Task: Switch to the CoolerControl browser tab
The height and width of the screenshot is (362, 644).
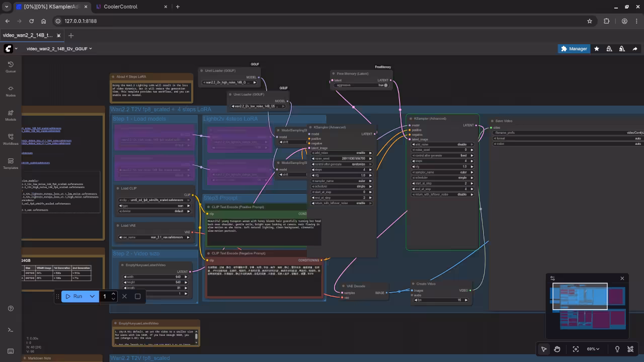Action: 120,7
